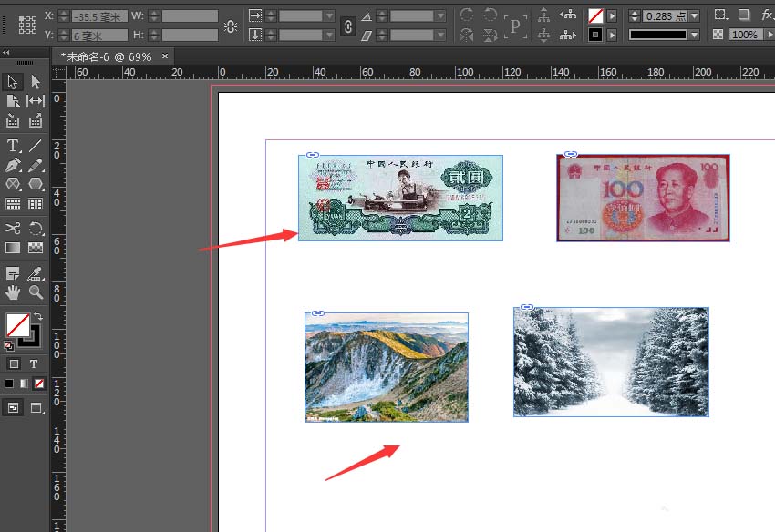Select the Content Placer tool

coord(35,120)
